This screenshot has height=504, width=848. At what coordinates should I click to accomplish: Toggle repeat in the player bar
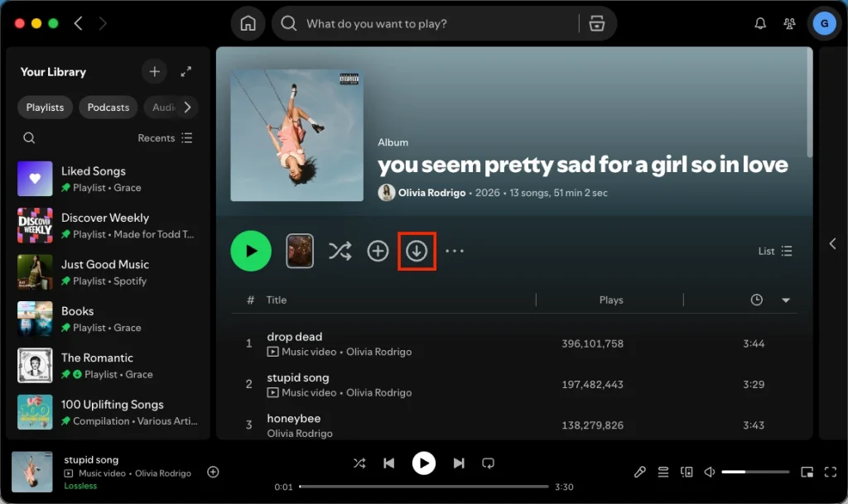pos(488,463)
